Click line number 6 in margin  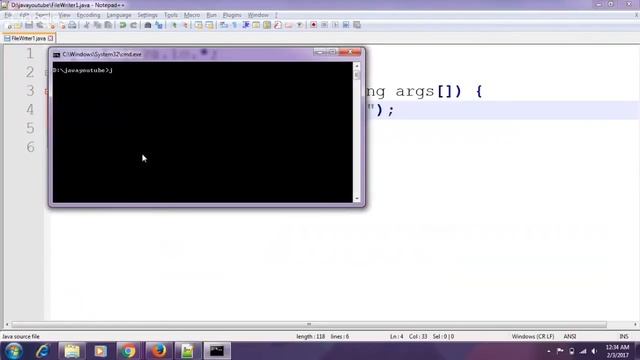tap(30, 147)
